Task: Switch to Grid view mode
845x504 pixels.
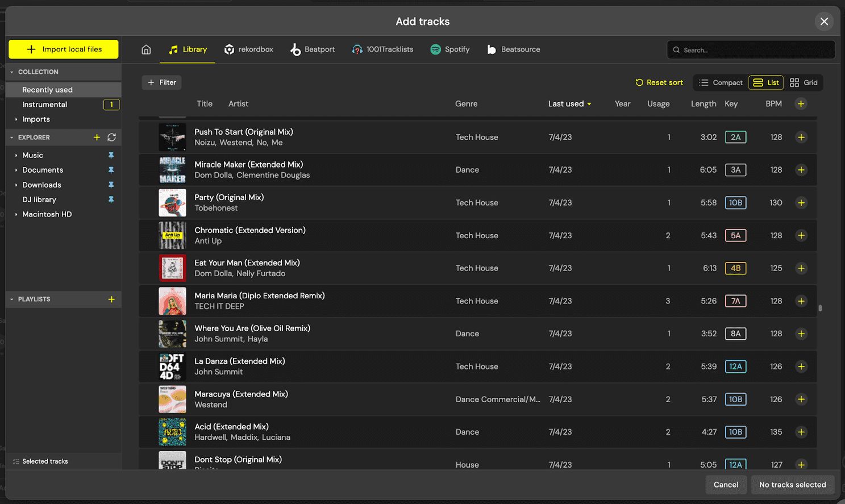Action: coord(804,82)
